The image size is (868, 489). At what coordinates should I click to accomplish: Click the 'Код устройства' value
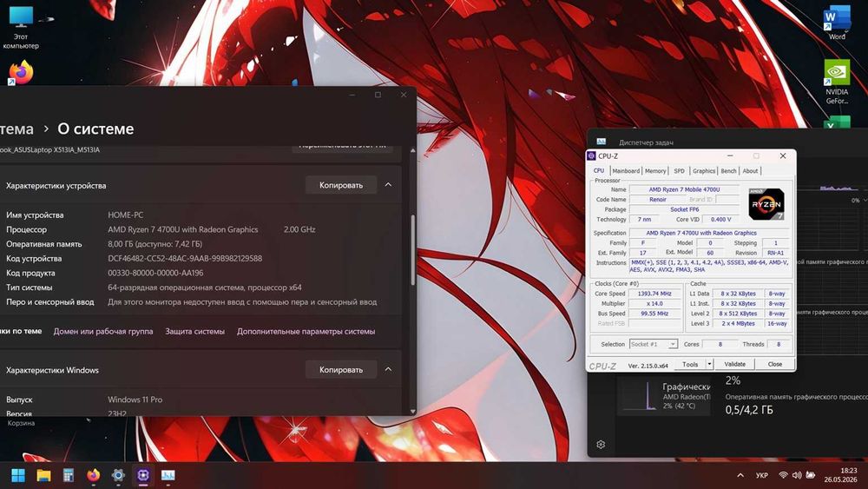(185, 258)
